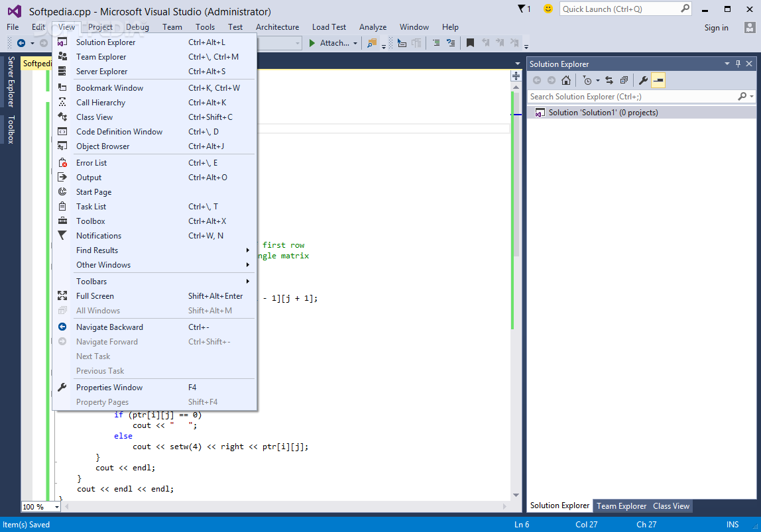This screenshot has height=532, width=761.
Task: Click Solution Explorer Properties wrench icon
Action: (644, 81)
